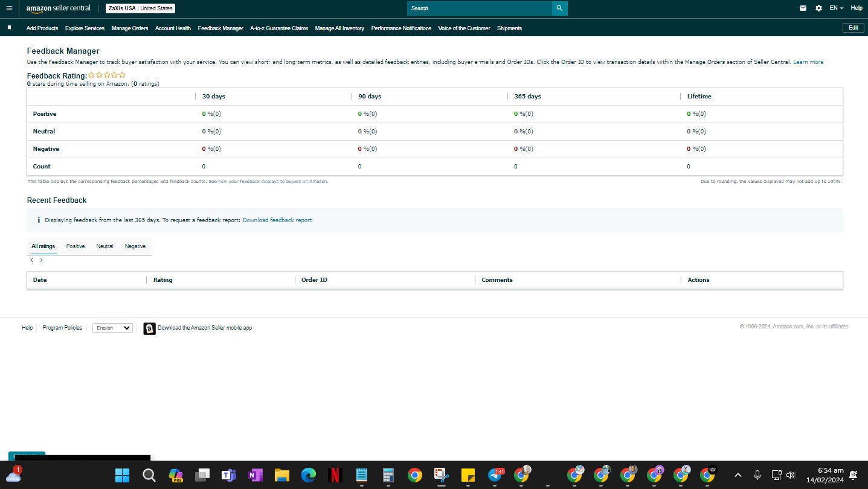Open Microsoft Edge from taskbar
868x489 pixels.
coord(309,475)
